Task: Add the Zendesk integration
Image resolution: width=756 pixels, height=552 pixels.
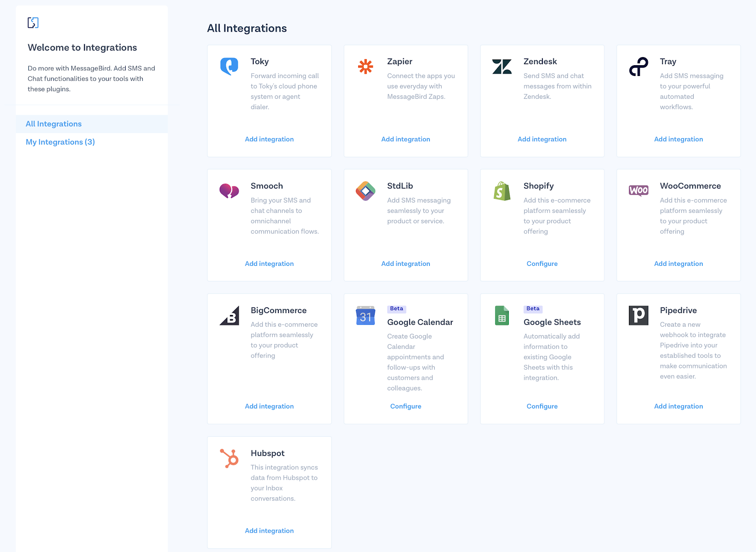Action: 542,139
